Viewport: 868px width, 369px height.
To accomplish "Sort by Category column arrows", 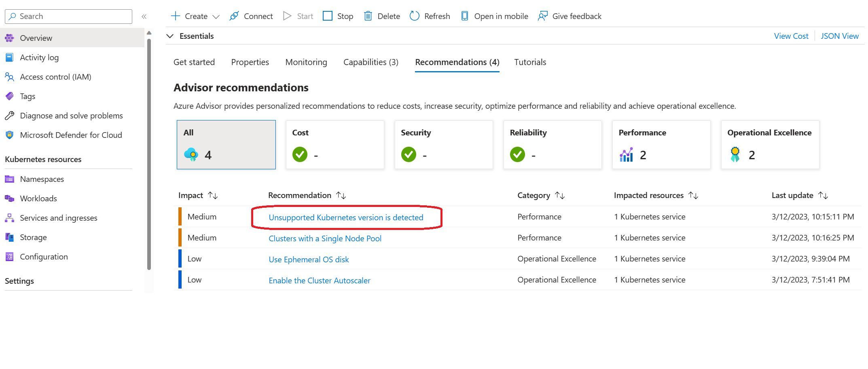I will pos(560,196).
